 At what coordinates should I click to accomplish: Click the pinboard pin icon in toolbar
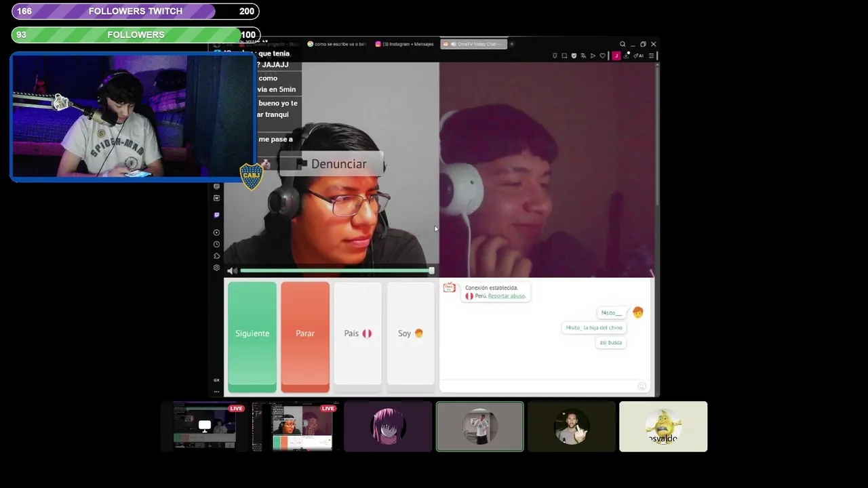[555, 56]
